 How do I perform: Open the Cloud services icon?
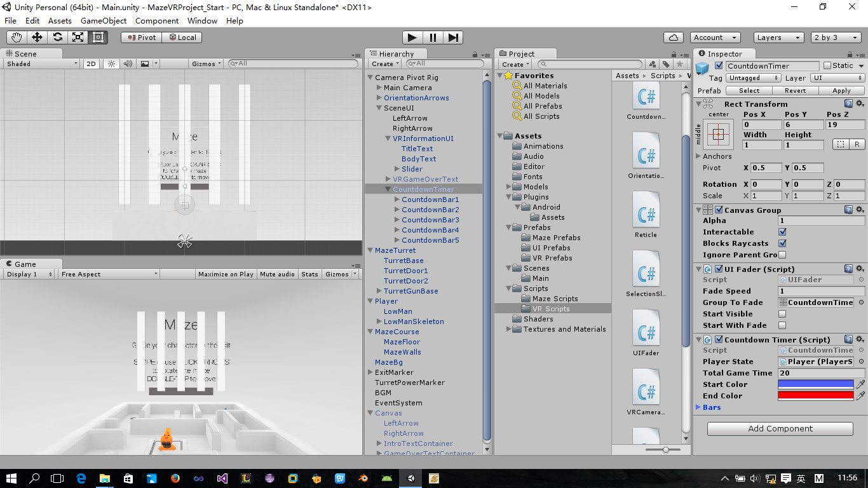(x=673, y=37)
